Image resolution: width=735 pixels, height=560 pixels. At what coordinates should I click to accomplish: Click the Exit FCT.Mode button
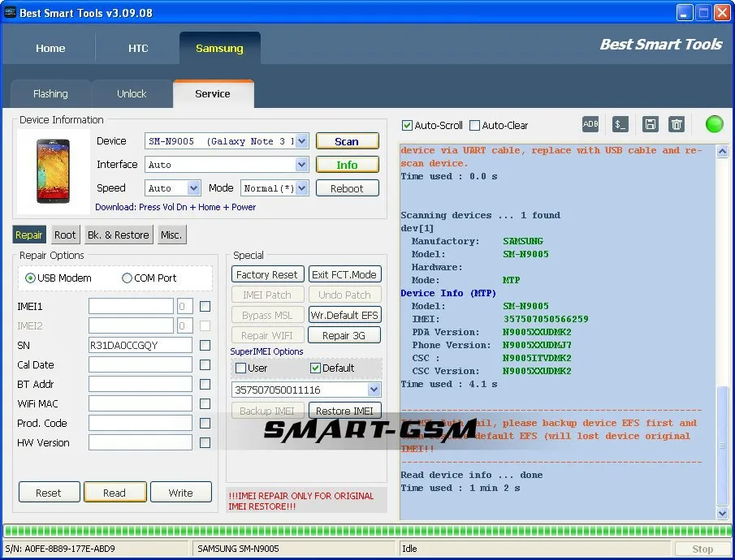344,274
